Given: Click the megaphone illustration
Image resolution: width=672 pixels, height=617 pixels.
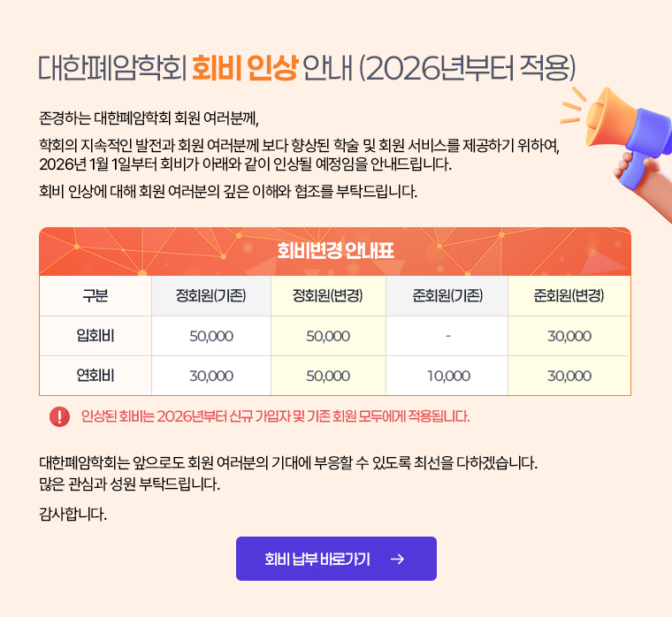Looking at the screenshot, I should point(619,137).
